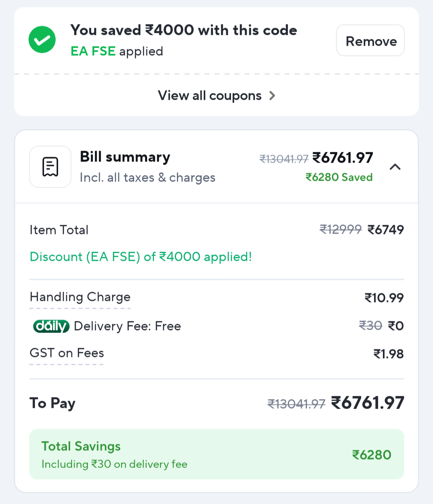
Task: Tap the GST on Fees info label
Action: click(x=67, y=353)
